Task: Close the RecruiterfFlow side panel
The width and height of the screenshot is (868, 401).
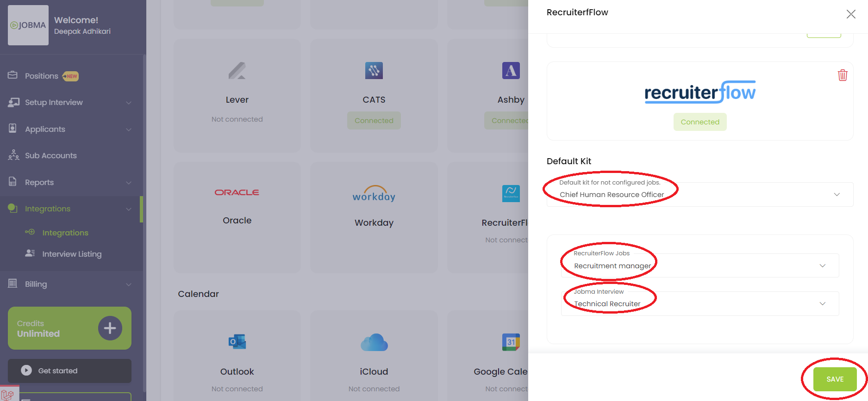Action: coord(851,14)
